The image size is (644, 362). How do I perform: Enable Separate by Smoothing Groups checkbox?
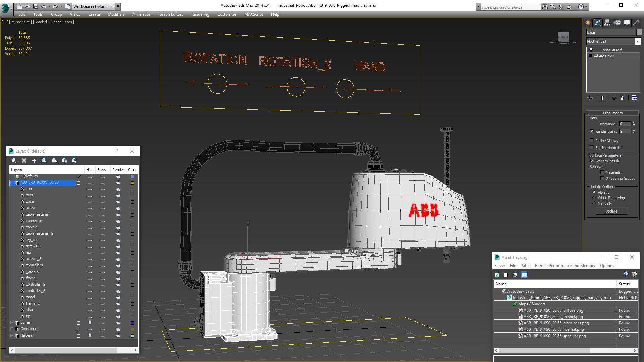click(x=602, y=178)
